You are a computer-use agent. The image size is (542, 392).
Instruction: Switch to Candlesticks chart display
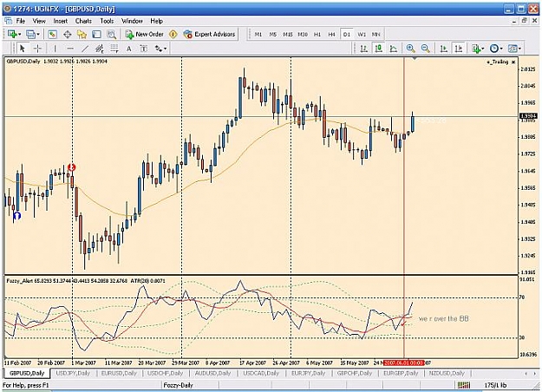(x=378, y=49)
